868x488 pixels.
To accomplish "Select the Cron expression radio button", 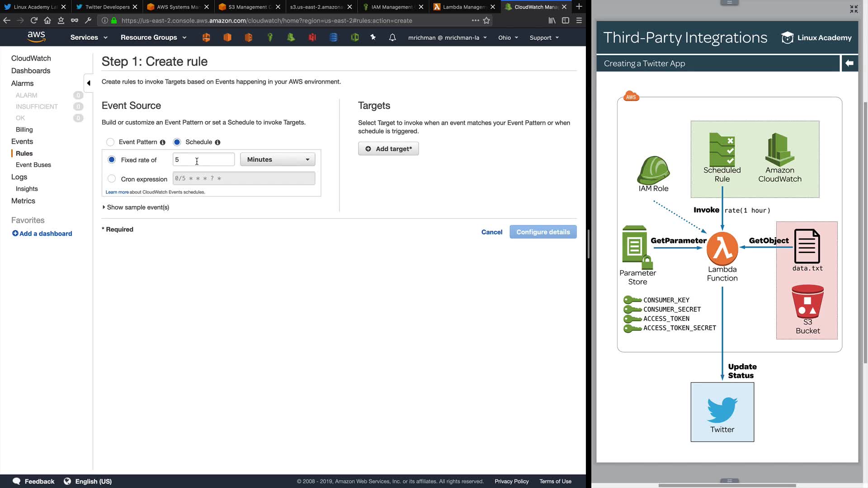I will click(x=112, y=179).
